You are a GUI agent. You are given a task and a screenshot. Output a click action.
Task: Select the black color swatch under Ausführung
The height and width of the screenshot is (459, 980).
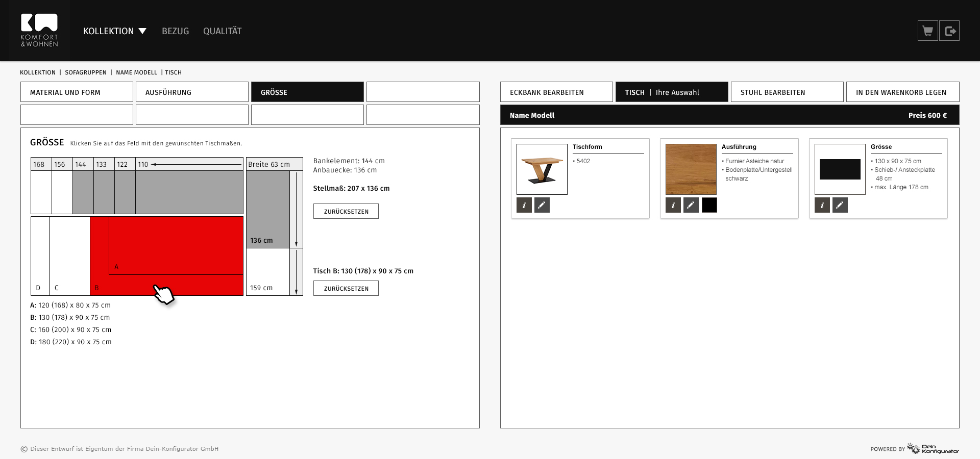[709, 205]
